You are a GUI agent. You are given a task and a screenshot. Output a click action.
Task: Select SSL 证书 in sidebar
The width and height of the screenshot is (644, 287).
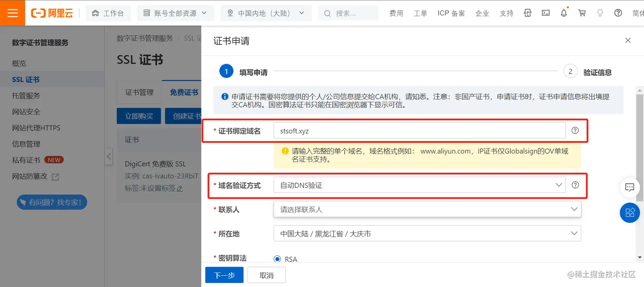(x=26, y=80)
